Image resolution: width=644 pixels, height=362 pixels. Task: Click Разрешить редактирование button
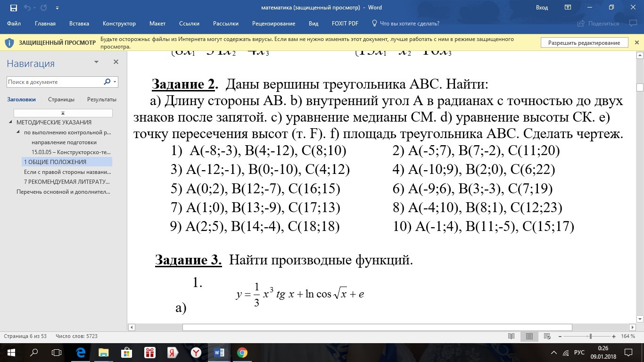[x=584, y=43]
